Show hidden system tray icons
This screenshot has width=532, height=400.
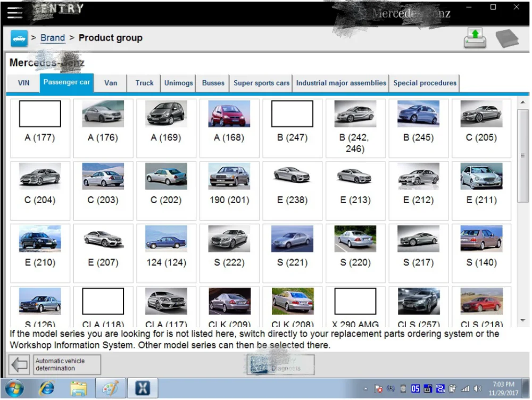(x=365, y=389)
